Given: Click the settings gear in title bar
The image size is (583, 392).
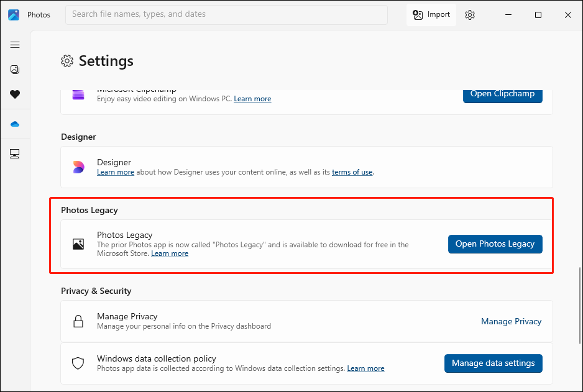Looking at the screenshot, I should pos(470,15).
